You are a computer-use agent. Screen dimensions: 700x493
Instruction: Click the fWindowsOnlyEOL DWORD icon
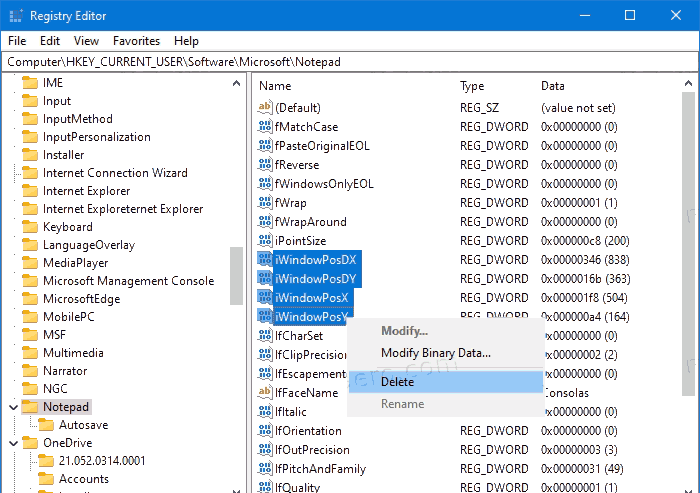click(264, 184)
